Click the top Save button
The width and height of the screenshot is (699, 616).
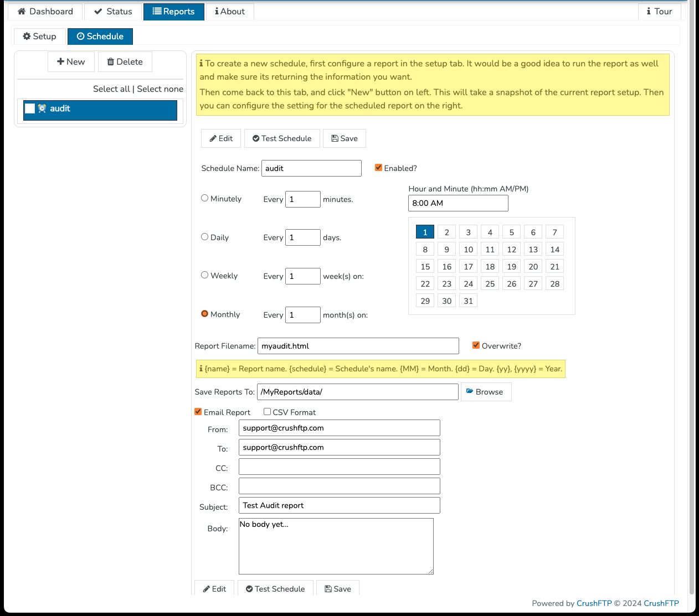[345, 138]
